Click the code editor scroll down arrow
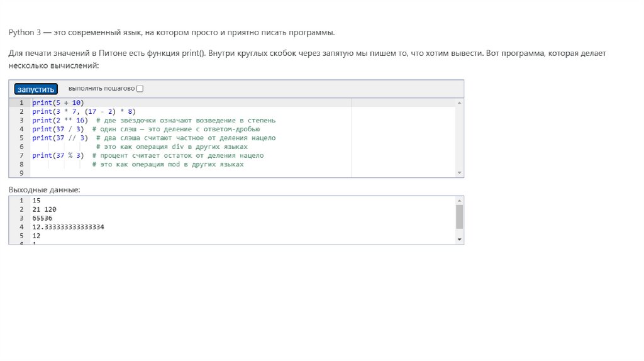Image resolution: width=644 pixels, height=361 pixels. click(460, 173)
